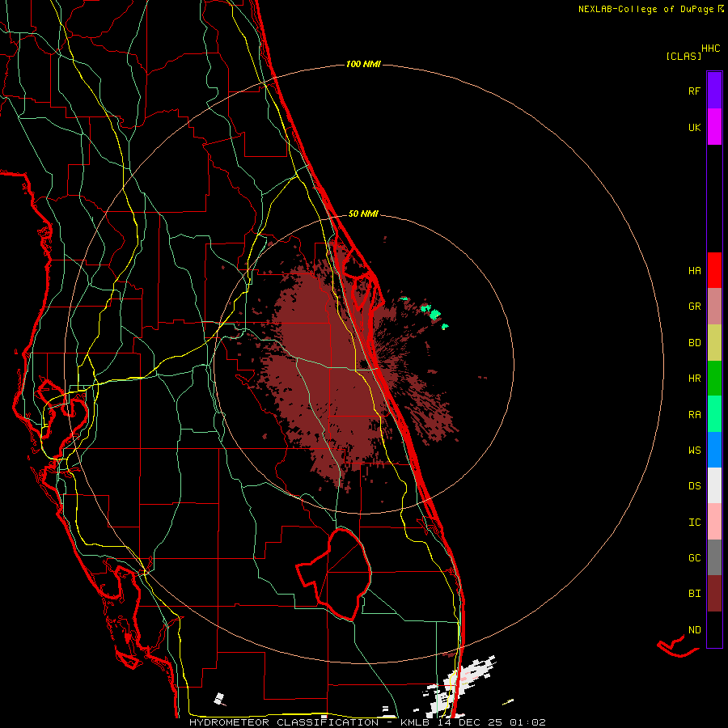Click the 01:02 timestamp text
This screenshot has height=728, width=728.
[527, 722]
